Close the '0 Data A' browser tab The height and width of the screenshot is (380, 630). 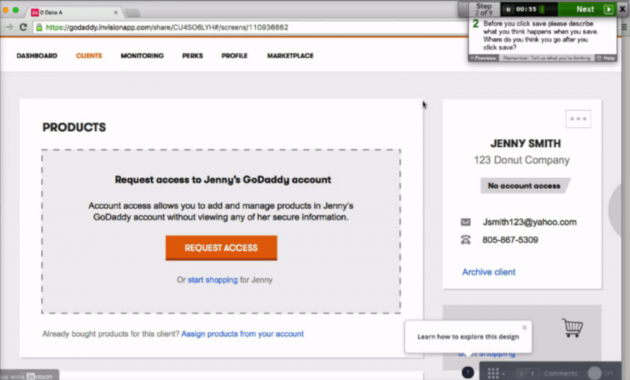116,12
